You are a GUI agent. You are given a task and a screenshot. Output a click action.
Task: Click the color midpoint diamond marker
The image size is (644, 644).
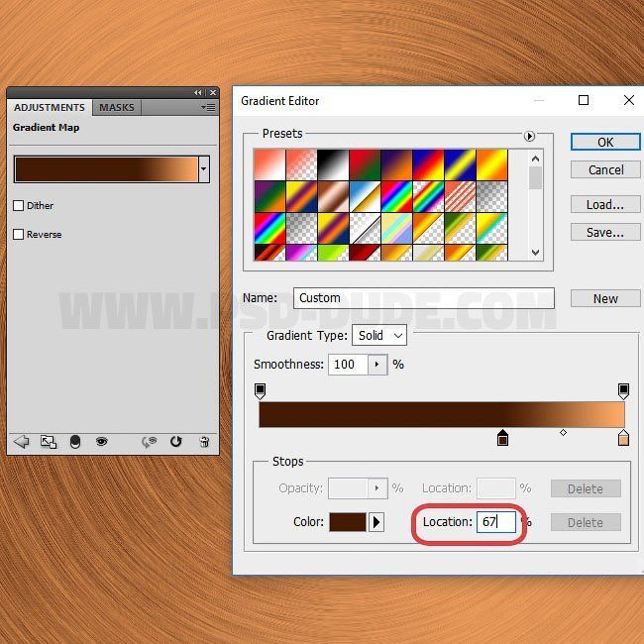coord(563,433)
